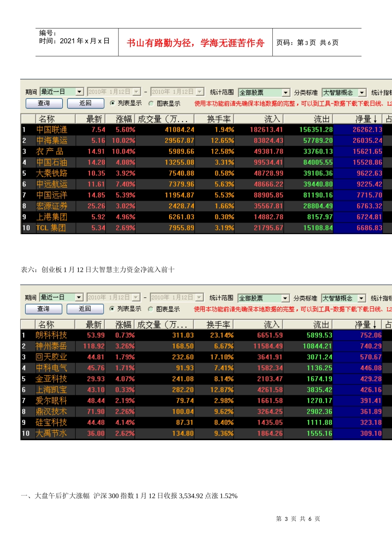Open the end date picker above the 中国联通 table
The image size is (392, 555).
tap(177, 92)
